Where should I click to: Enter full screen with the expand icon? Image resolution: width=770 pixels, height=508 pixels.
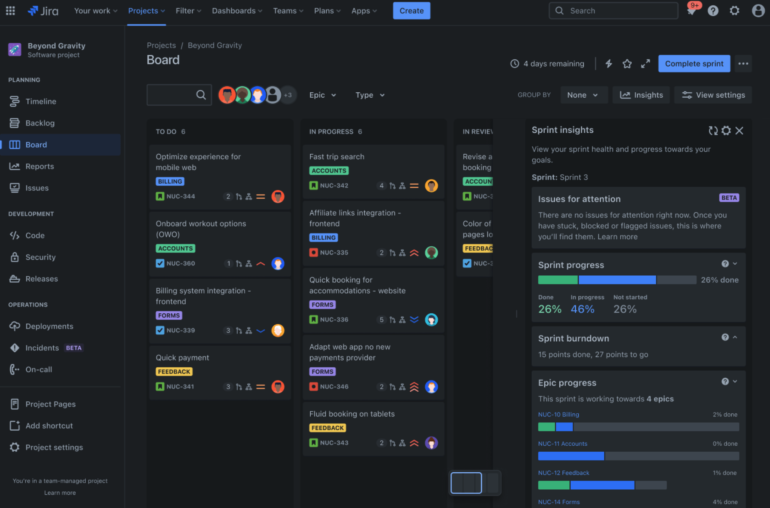[646, 63]
